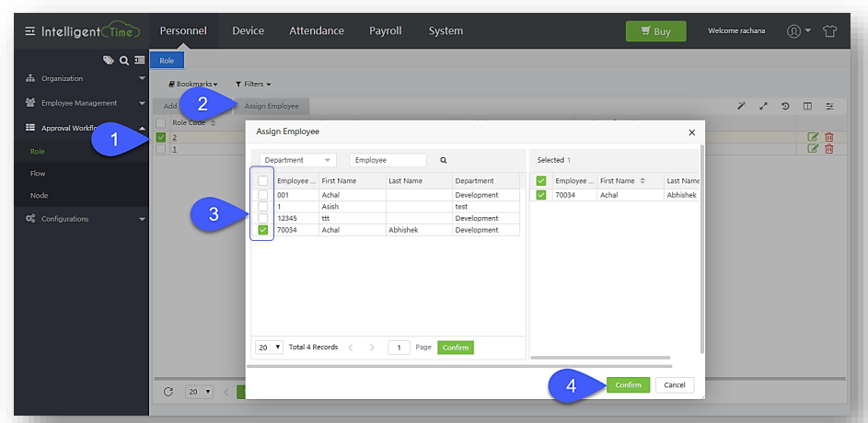Toggle select-all checkbox in left employee table header
This screenshot has width=868, height=423.
coord(263,181)
